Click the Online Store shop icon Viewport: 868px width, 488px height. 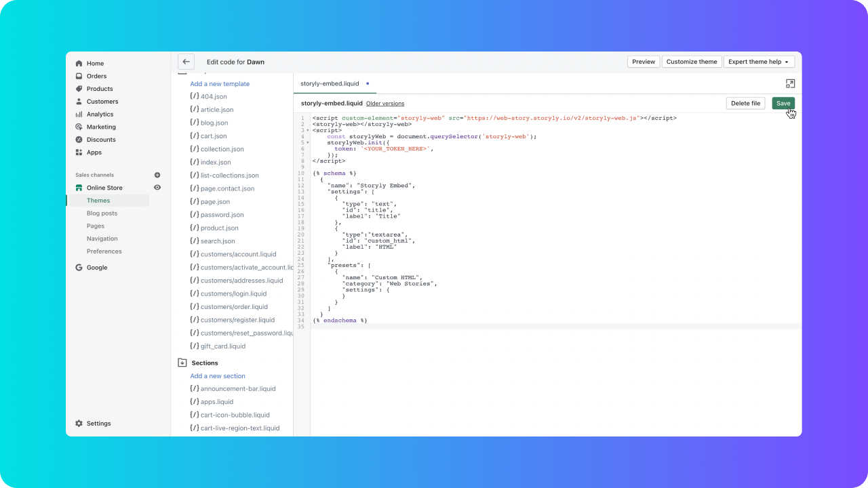(79, 188)
